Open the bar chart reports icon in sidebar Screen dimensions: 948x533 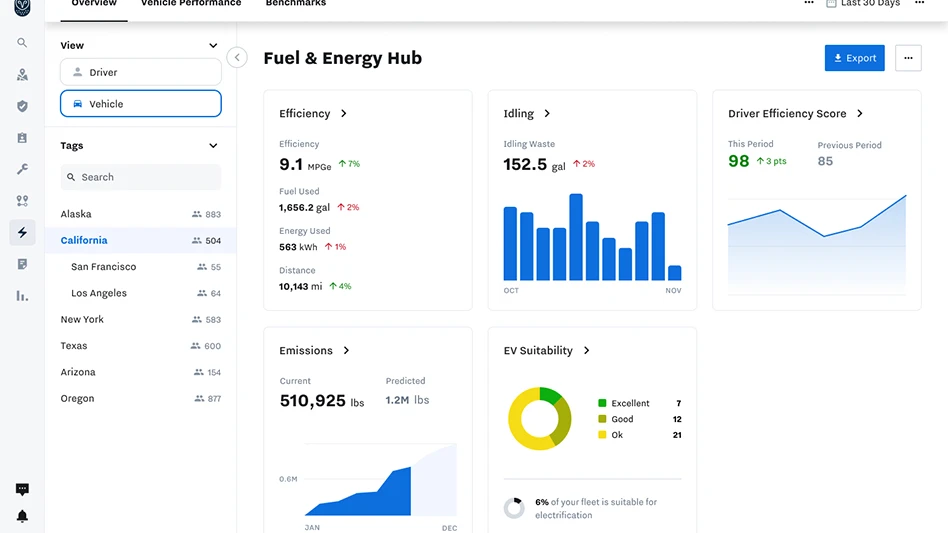point(22,295)
